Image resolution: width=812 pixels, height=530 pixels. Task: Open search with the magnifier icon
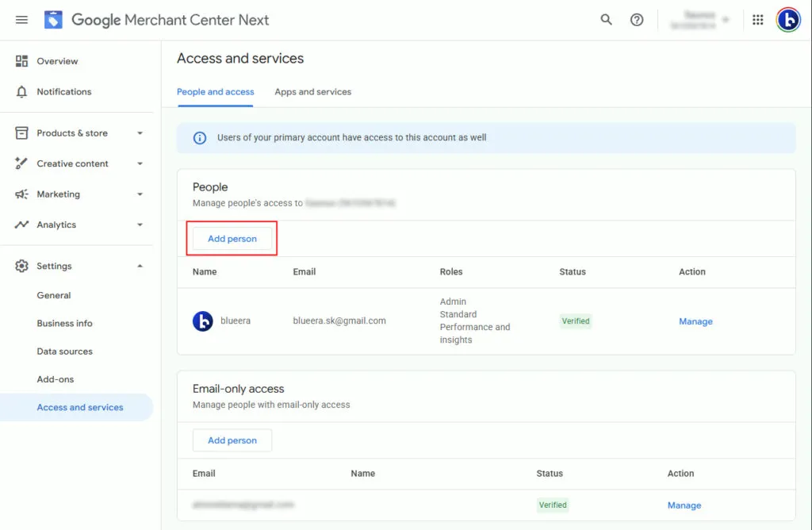(607, 20)
